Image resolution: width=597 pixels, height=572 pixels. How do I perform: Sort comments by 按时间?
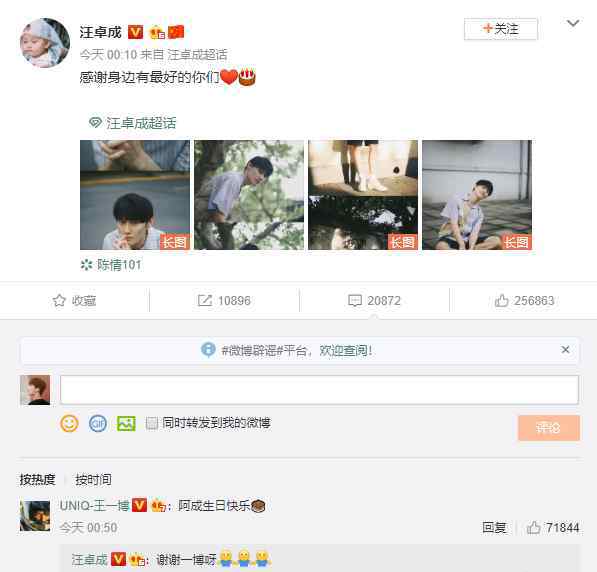point(93,479)
